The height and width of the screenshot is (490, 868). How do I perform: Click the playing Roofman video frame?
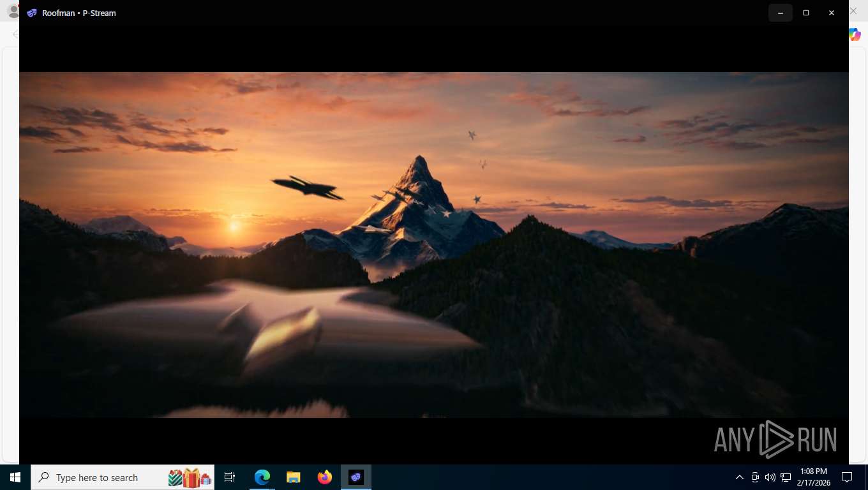434,245
